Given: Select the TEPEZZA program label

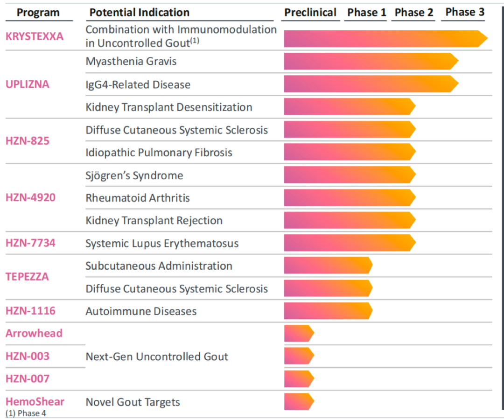Looking at the screenshot, I should click(27, 276).
